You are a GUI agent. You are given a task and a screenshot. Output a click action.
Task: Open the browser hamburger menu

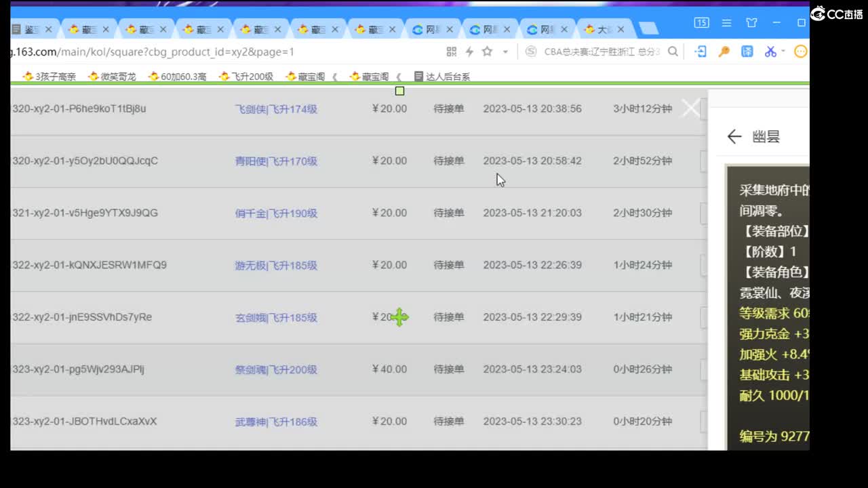tap(726, 23)
